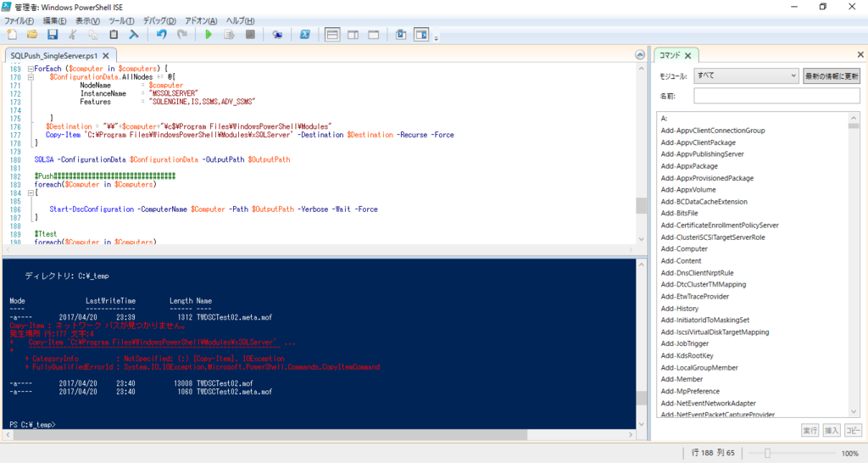Click the Redo toolbar icon
The height and width of the screenshot is (463, 868).
pyautogui.click(x=181, y=35)
